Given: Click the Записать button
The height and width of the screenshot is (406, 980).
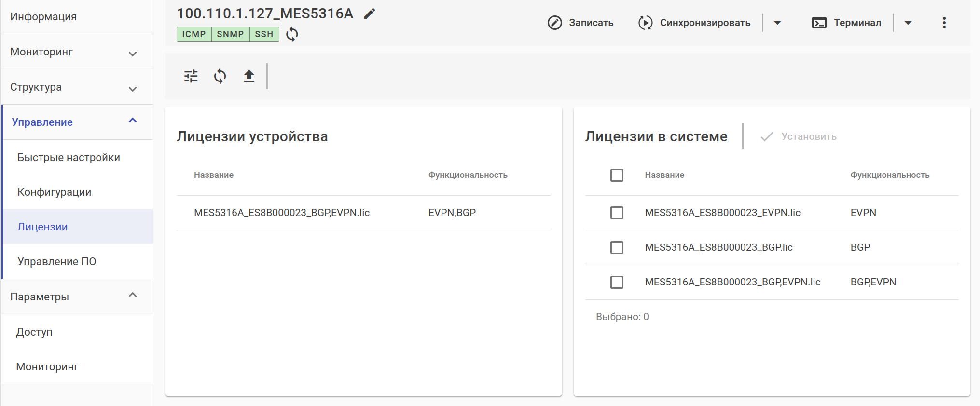Looking at the screenshot, I should click(x=580, y=23).
